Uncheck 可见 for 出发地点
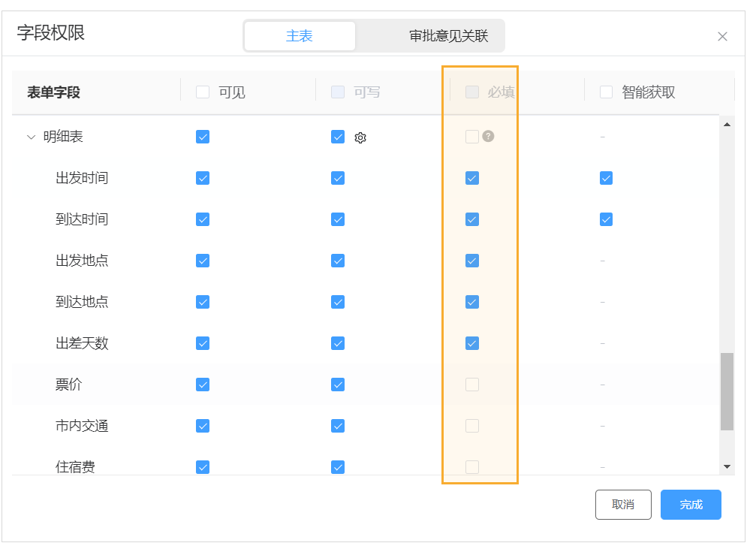 [203, 261]
